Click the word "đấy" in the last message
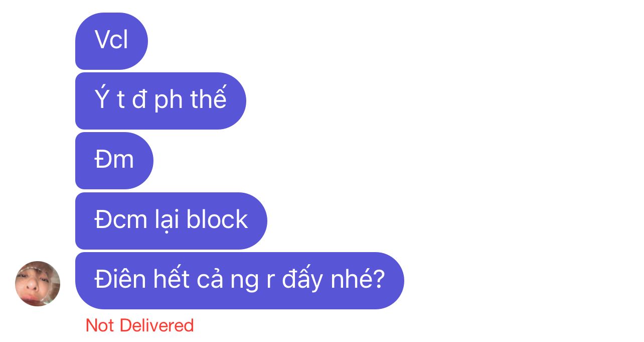Screen dimensions: 644x342 (x=295, y=280)
